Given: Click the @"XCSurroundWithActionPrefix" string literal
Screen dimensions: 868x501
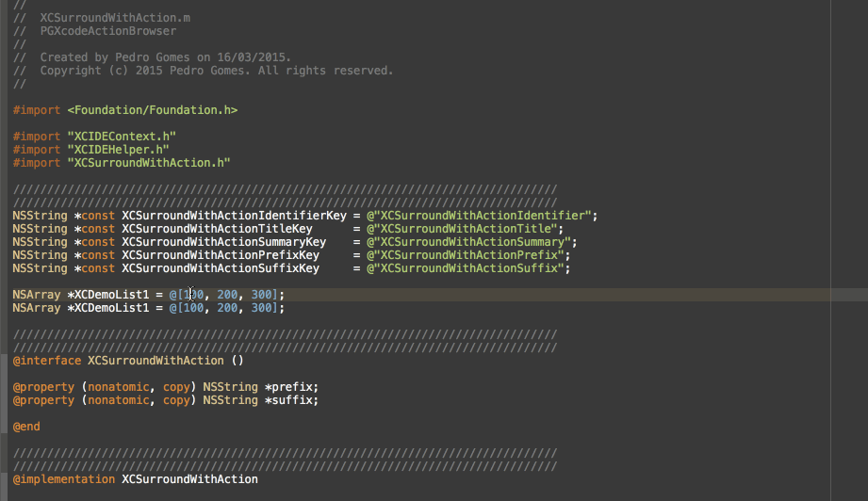Looking at the screenshot, I should point(466,255).
